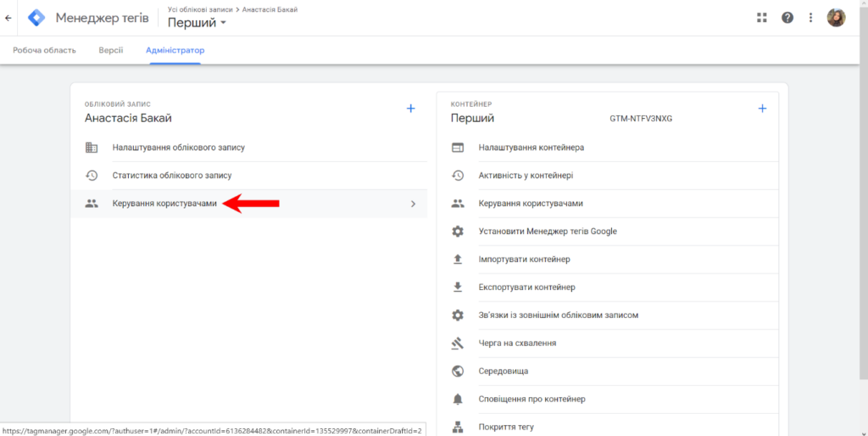
Task: Switch to Версії tab
Action: 111,50
